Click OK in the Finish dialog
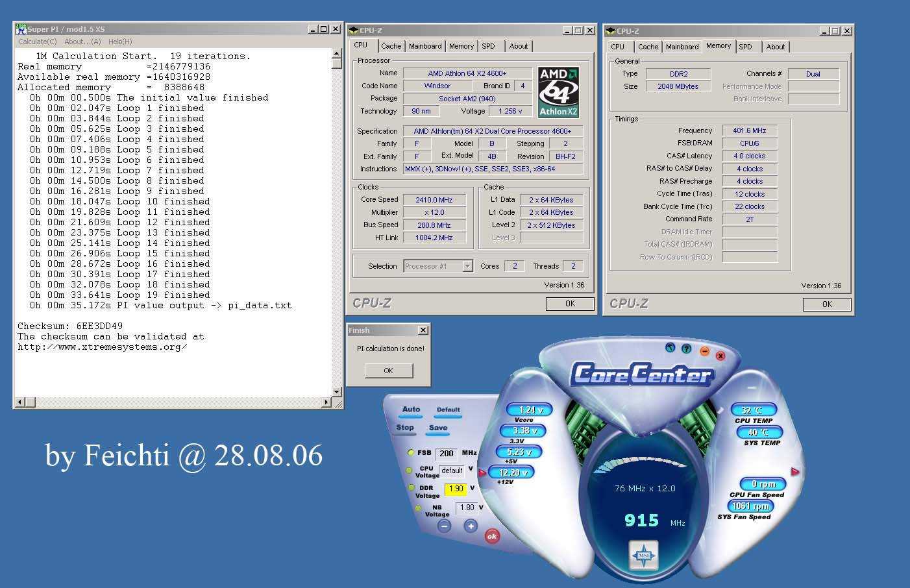Screen dimensions: 910x588 [388, 371]
